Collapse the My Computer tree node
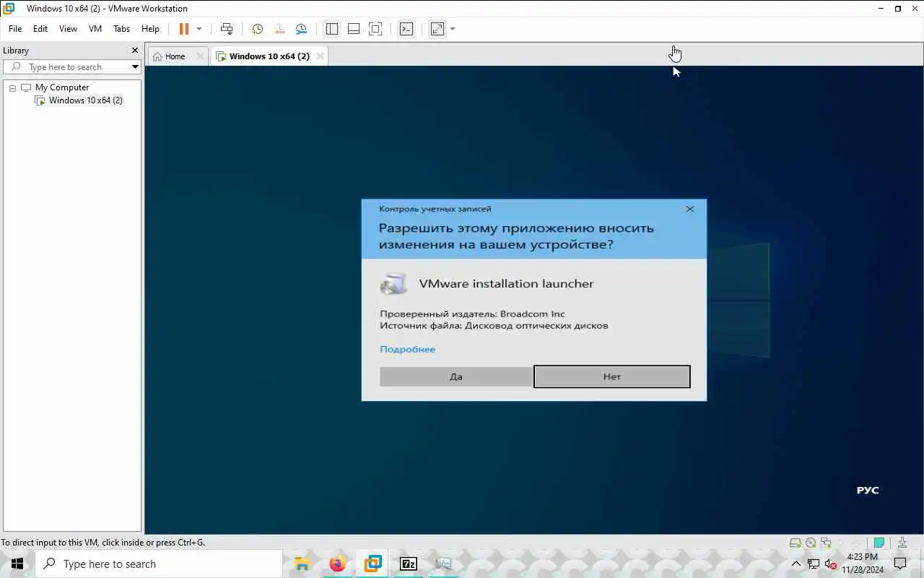The width and height of the screenshot is (924, 578). click(12, 88)
